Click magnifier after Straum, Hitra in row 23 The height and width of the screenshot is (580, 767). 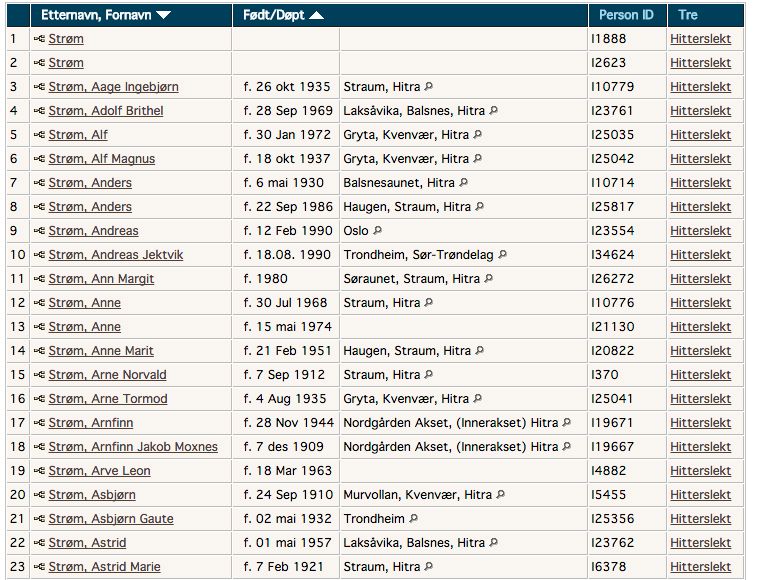click(x=429, y=566)
